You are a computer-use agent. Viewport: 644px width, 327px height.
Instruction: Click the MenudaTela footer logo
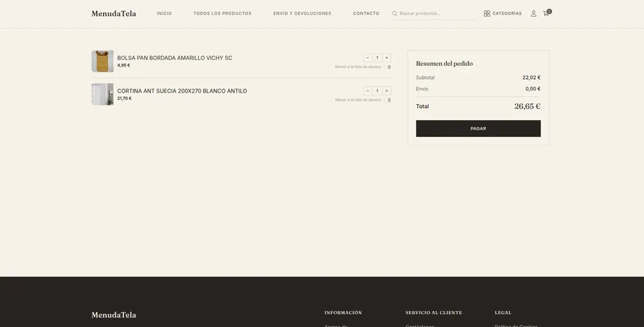(114, 315)
